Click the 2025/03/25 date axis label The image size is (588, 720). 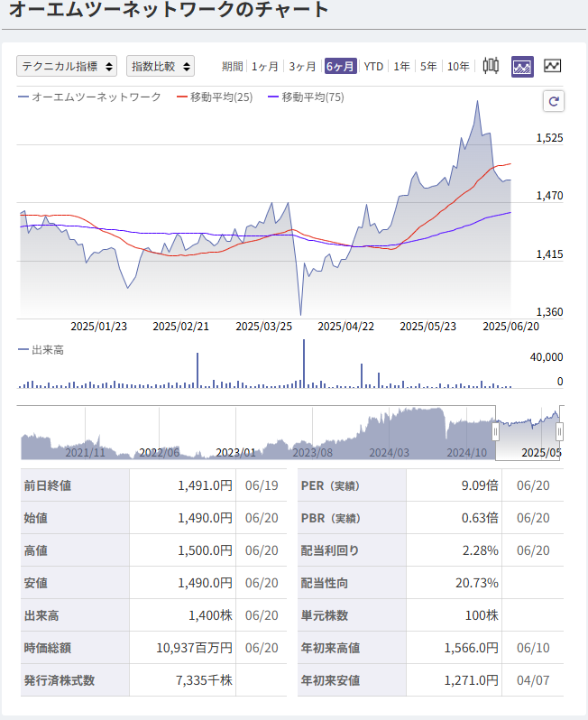coord(264,327)
